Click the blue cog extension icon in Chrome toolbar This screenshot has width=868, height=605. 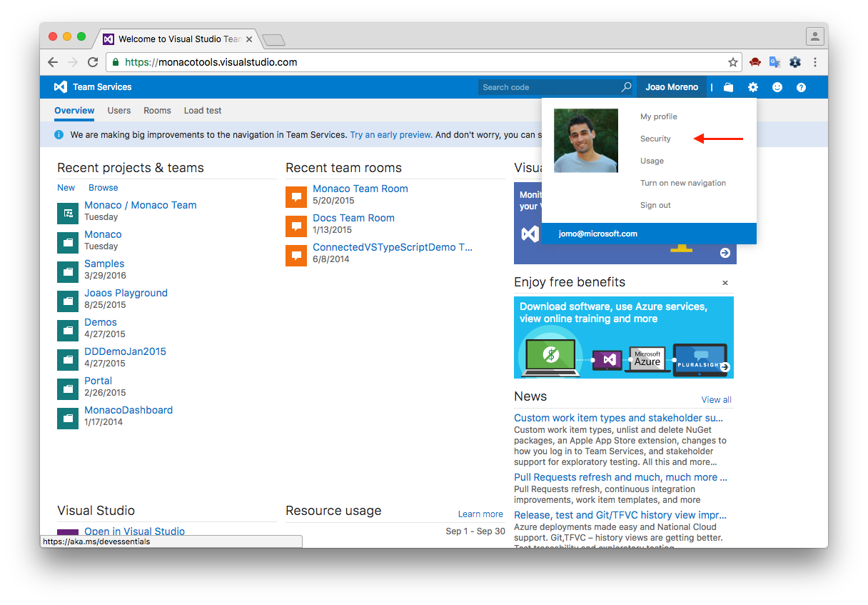point(795,62)
